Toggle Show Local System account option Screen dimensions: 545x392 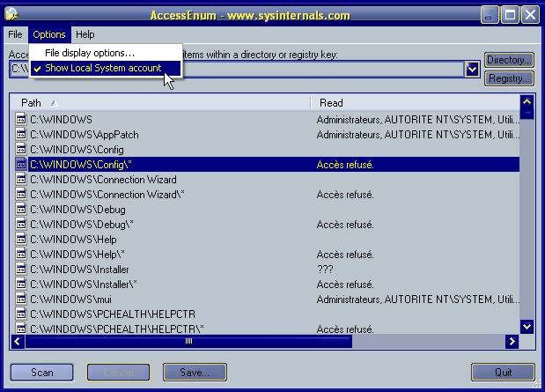click(106, 68)
